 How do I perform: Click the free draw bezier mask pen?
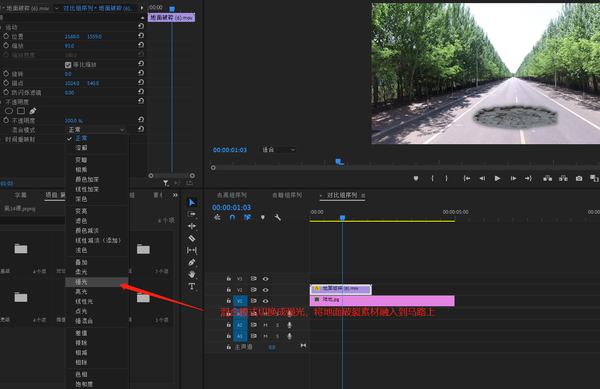point(33,111)
